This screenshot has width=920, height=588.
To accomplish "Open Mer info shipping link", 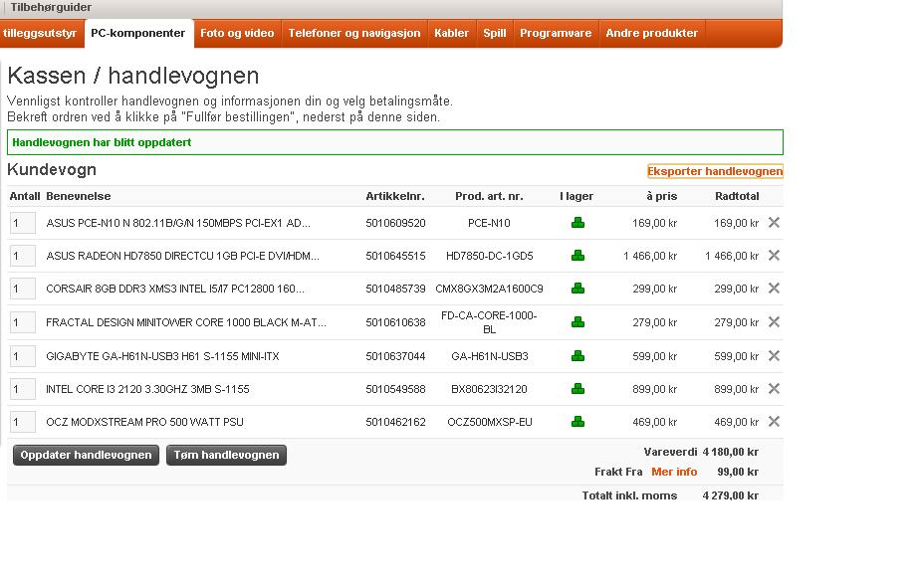I will point(674,472).
